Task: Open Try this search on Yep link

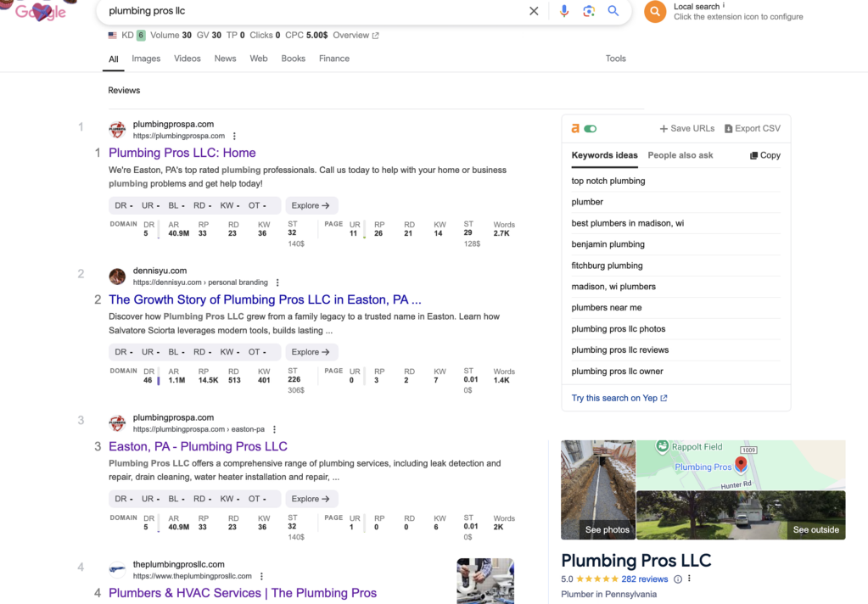Action: [619, 398]
